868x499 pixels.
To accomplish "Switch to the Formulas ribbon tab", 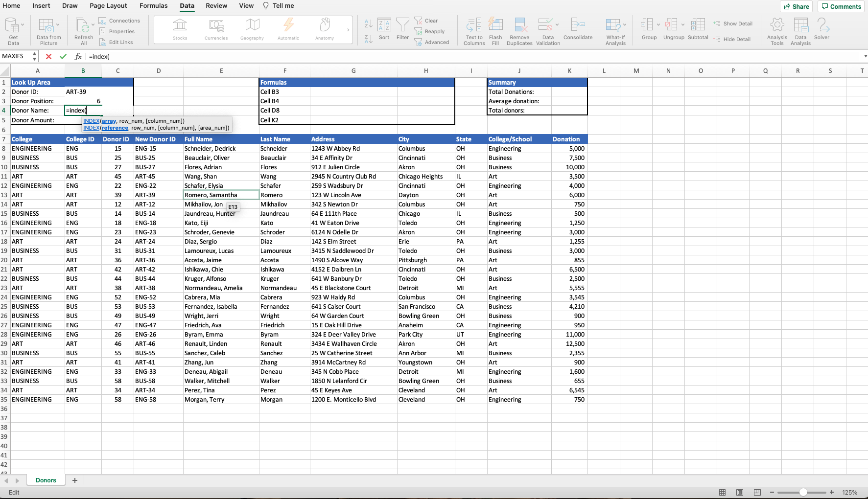I will (153, 5).
